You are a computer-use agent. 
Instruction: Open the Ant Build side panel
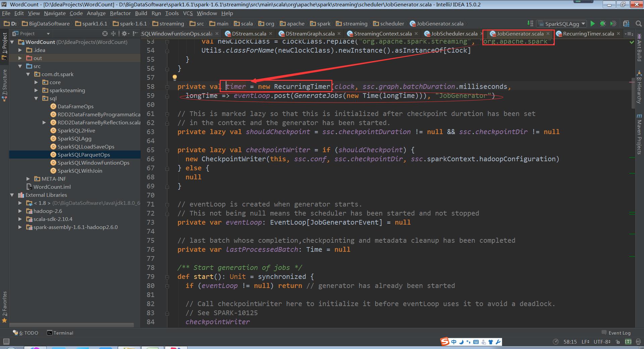tap(639, 47)
